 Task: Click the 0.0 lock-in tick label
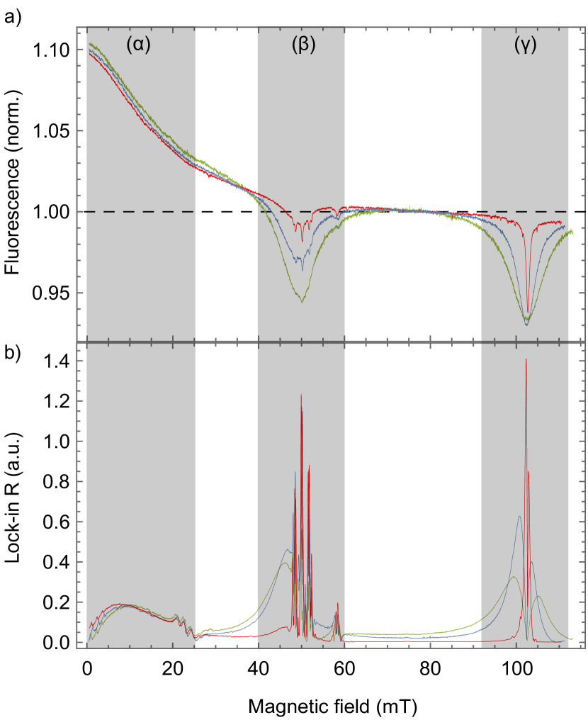(x=57, y=642)
